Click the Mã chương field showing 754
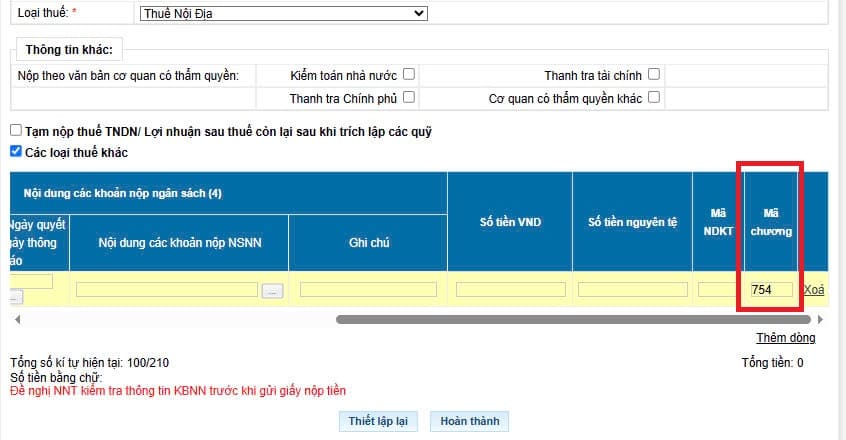 pyautogui.click(x=771, y=290)
